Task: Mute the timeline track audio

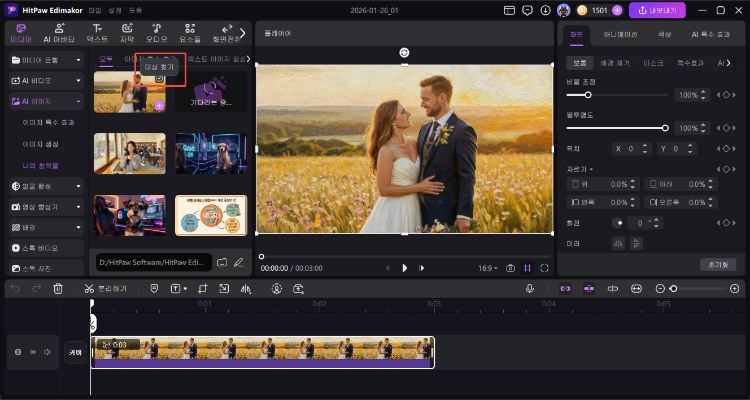Action: [47, 352]
